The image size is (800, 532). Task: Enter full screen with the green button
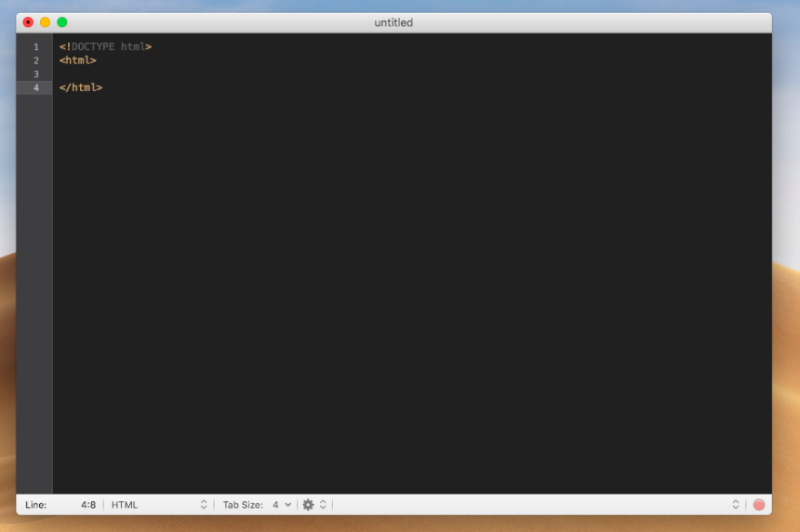pos(62,22)
